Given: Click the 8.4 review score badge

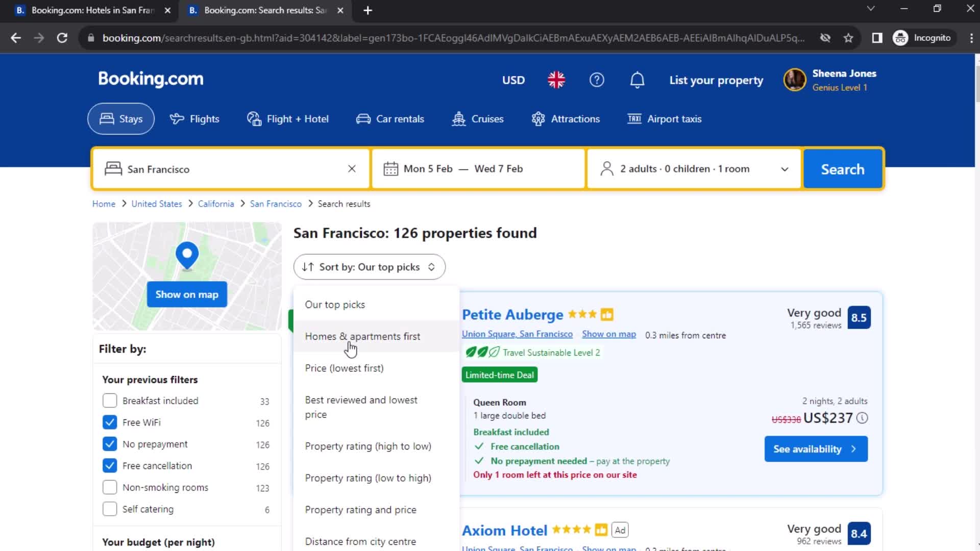Looking at the screenshot, I should pos(859,534).
